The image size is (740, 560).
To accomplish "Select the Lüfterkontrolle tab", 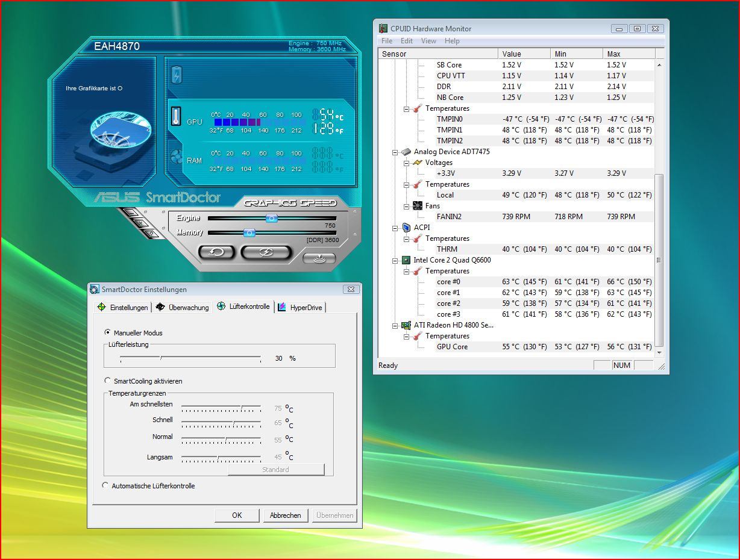I will (243, 306).
